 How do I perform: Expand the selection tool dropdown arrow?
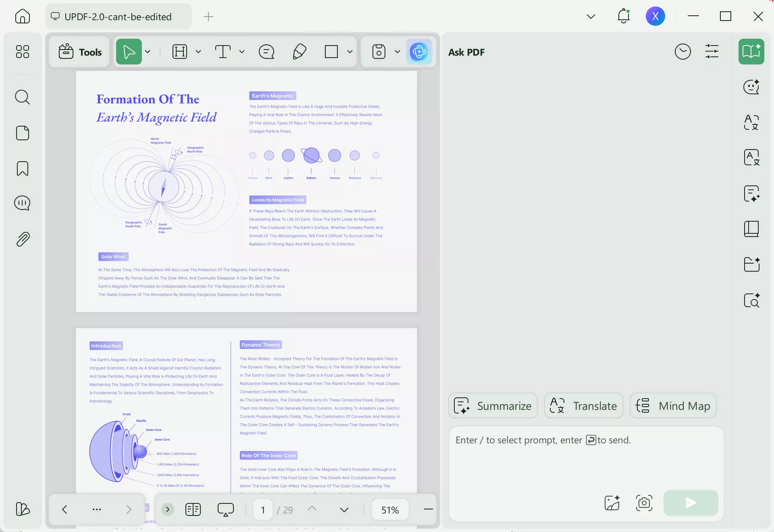(x=148, y=52)
